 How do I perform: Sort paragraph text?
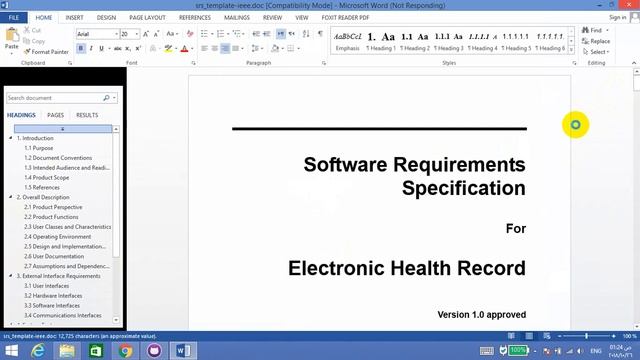click(306, 34)
